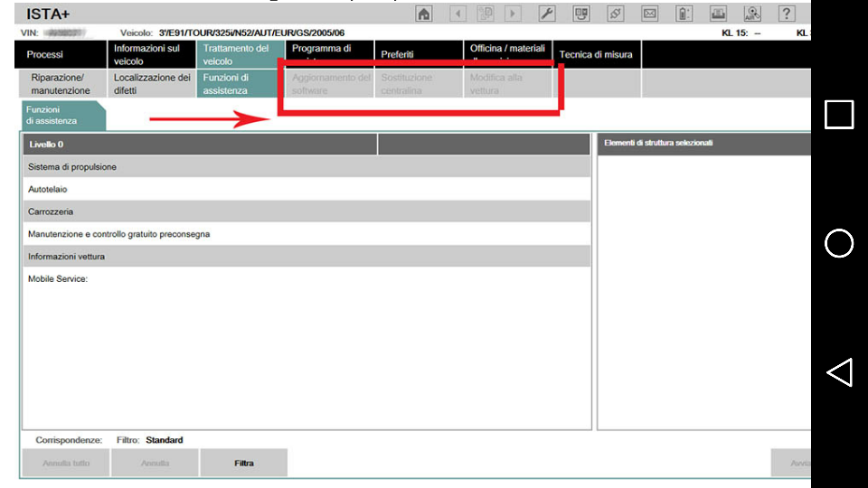Click the Standard filter value
Viewport: 868px width, 488px height.
pyautogui.click(x=165, y=440)
